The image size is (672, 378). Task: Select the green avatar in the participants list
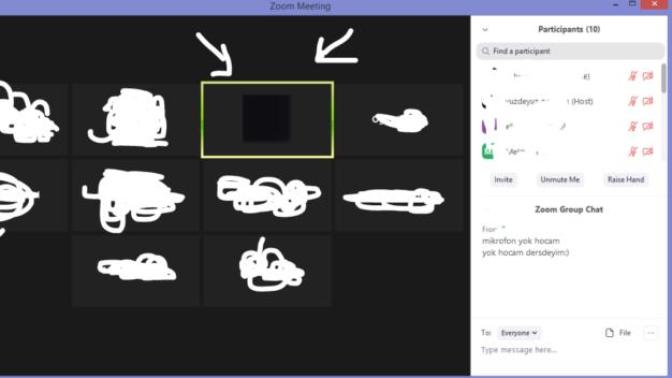[488, 151]
